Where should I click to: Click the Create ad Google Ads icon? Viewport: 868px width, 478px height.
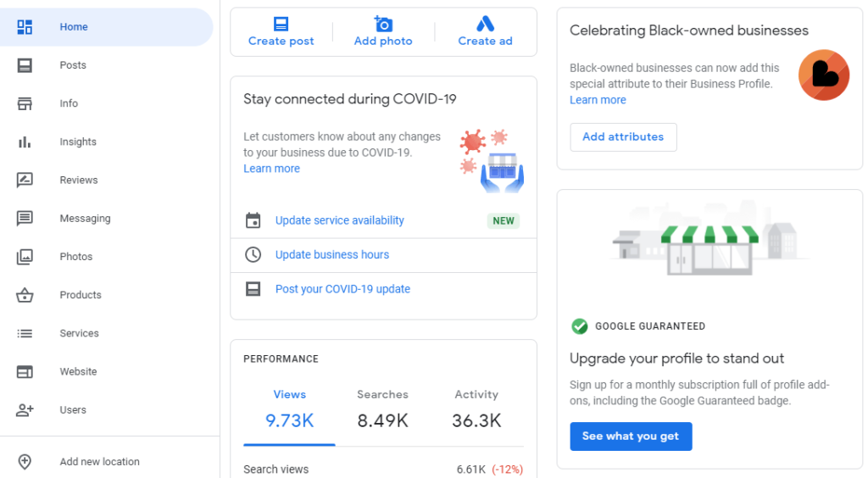click(x=485, y=24)
